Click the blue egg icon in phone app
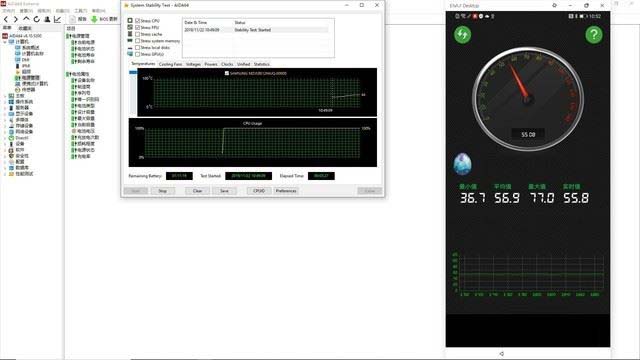This screenshot has width=640, height=360. (x=462, y=164)
